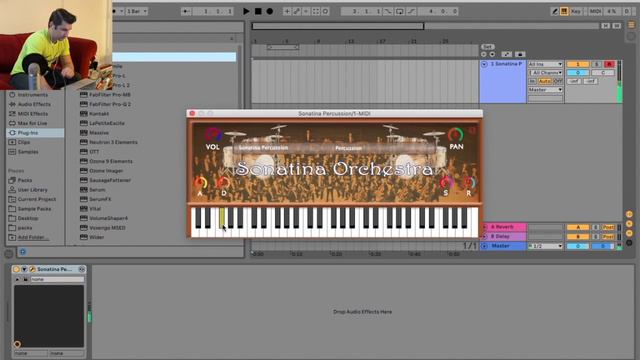Open the Key map mode

click(x=576, y=11)
